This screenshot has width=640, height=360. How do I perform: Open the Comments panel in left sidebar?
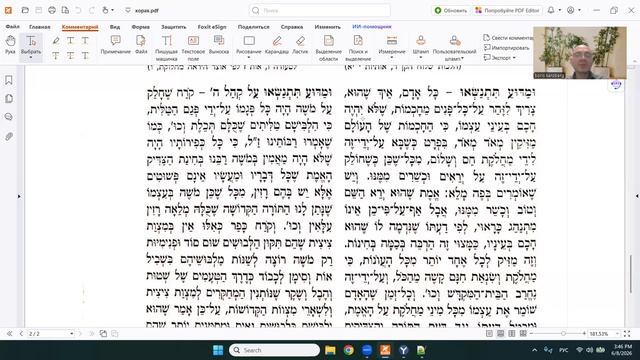coord(9,117)
